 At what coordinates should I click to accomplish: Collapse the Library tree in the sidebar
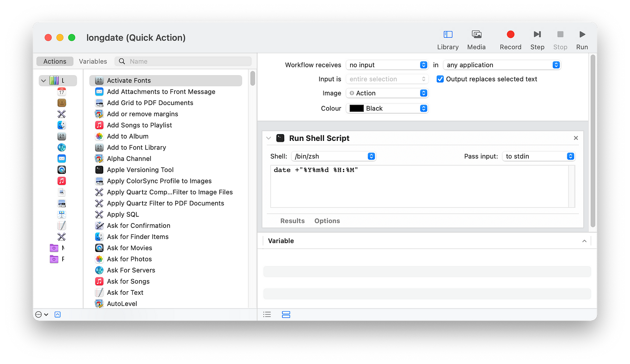[x=43, y=81]
